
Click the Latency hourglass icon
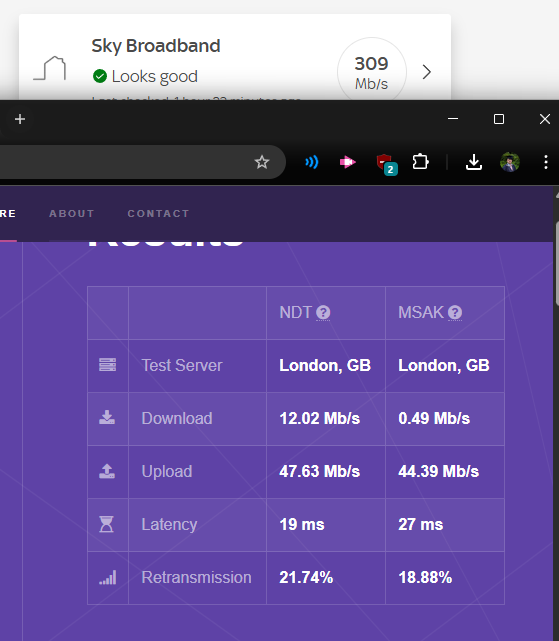107,524
